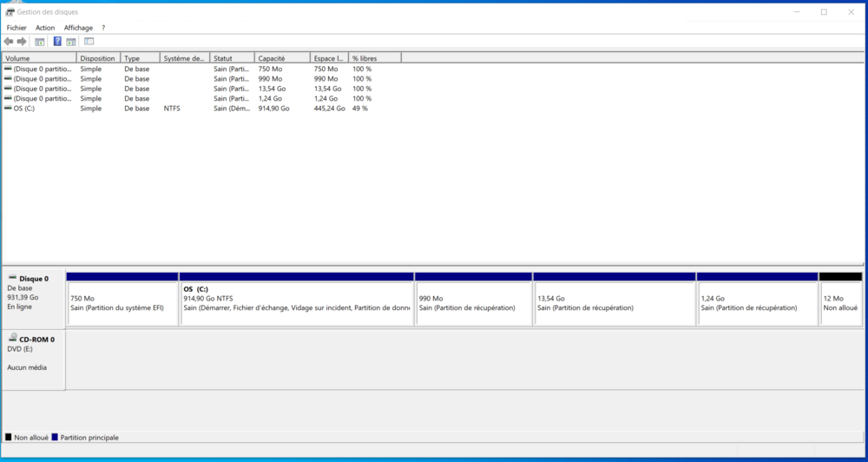Click the Forward arrow in the toolbar

point(22,41)
